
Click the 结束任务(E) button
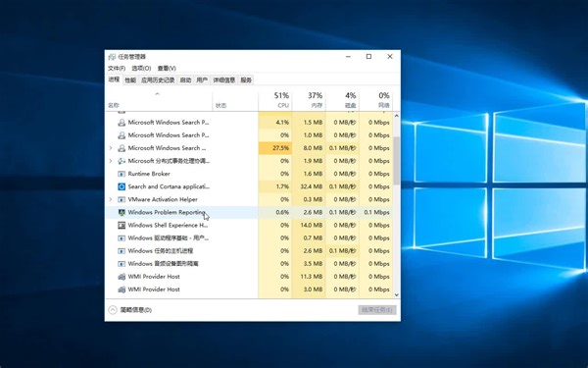coord(377,310)
